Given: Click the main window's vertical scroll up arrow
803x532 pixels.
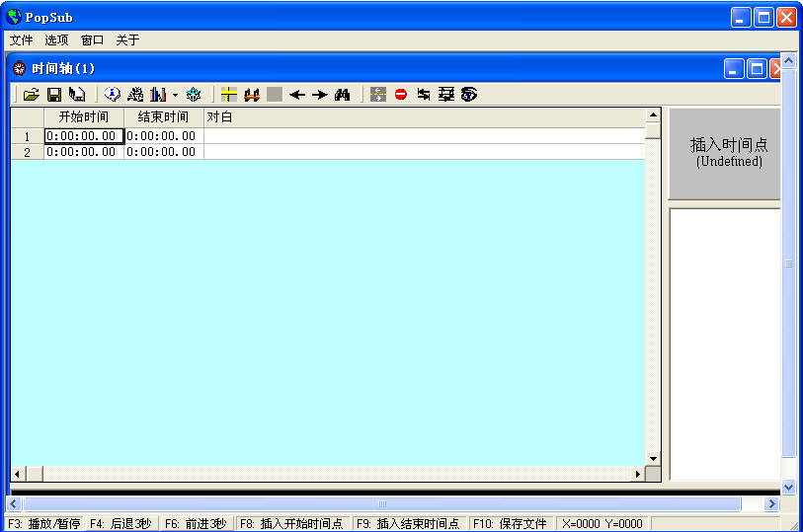Looking at the screenshot, I should (x=788, y=60).
